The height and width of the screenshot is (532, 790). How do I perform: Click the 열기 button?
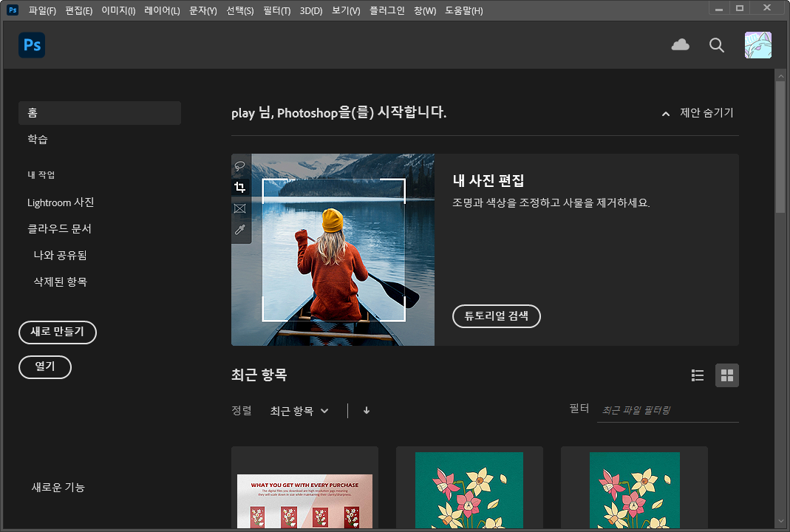click(45, 366)
